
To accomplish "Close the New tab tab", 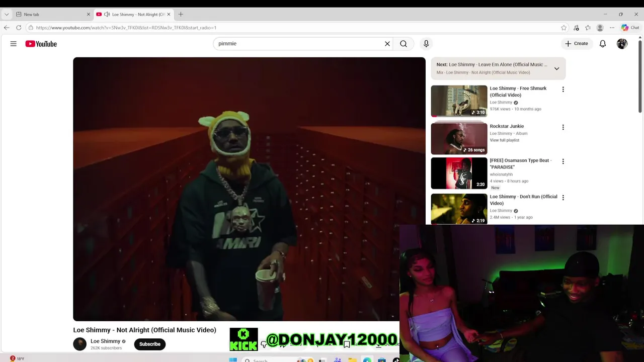I will (89, 14).
